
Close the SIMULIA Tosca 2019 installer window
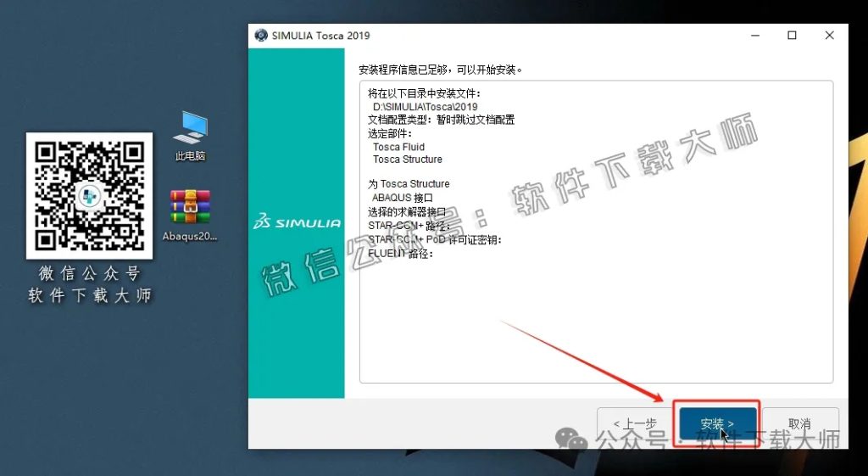[x=829, y=36]
